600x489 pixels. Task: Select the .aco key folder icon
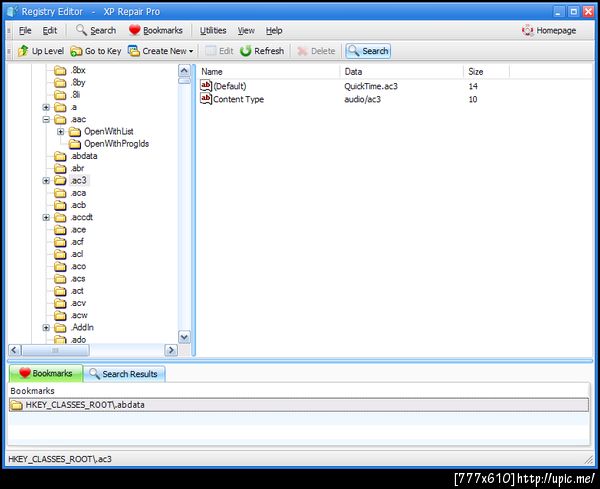(x=60, y=266)
